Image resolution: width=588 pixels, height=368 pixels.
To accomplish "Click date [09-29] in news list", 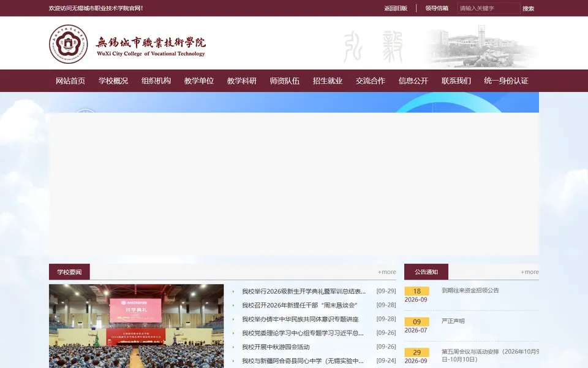I will (x=386, y=291).
